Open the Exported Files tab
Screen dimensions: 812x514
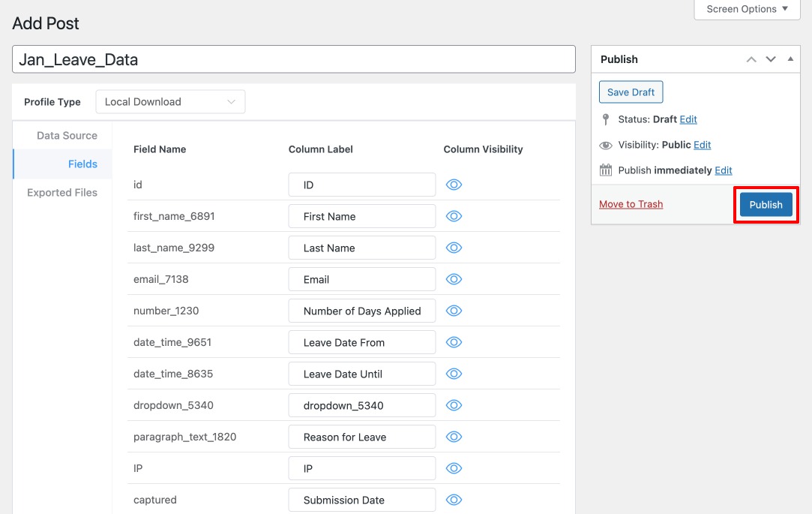pyautogui.click(x=62, y=193)
